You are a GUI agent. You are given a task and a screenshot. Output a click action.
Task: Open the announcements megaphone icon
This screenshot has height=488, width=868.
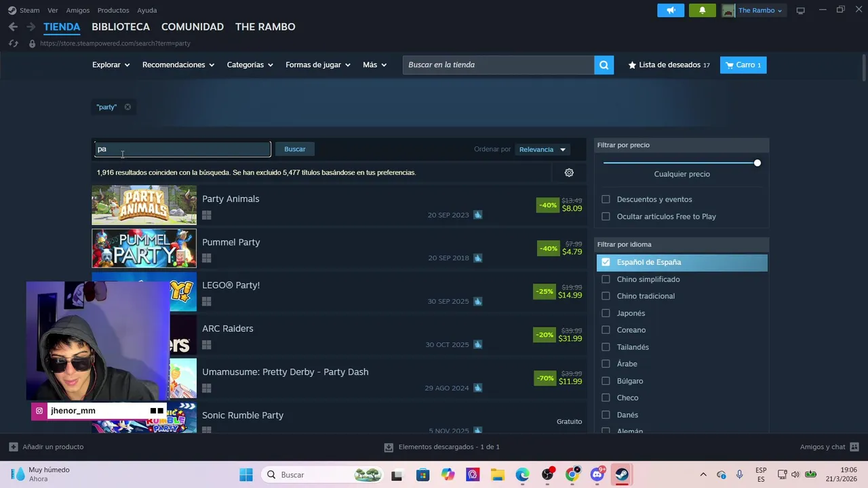[x=671, y=10]
